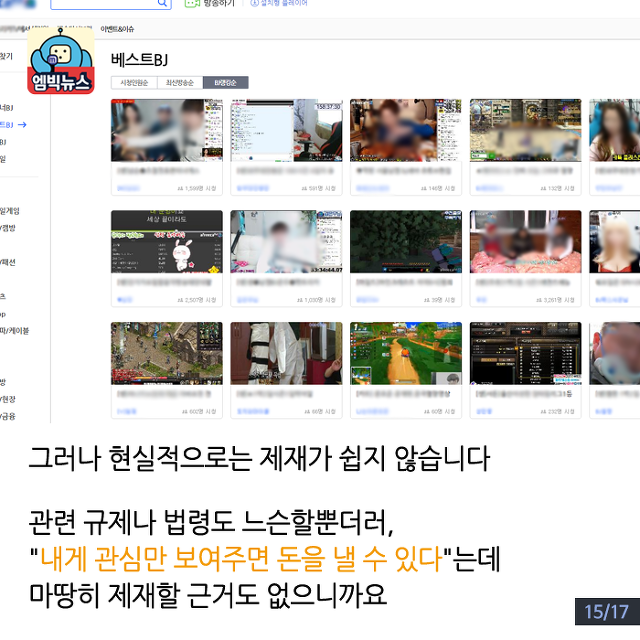The image size is (640, 640).
Task: Click viewer icon next to 1,030명 시청
Action: pos(300,300)
